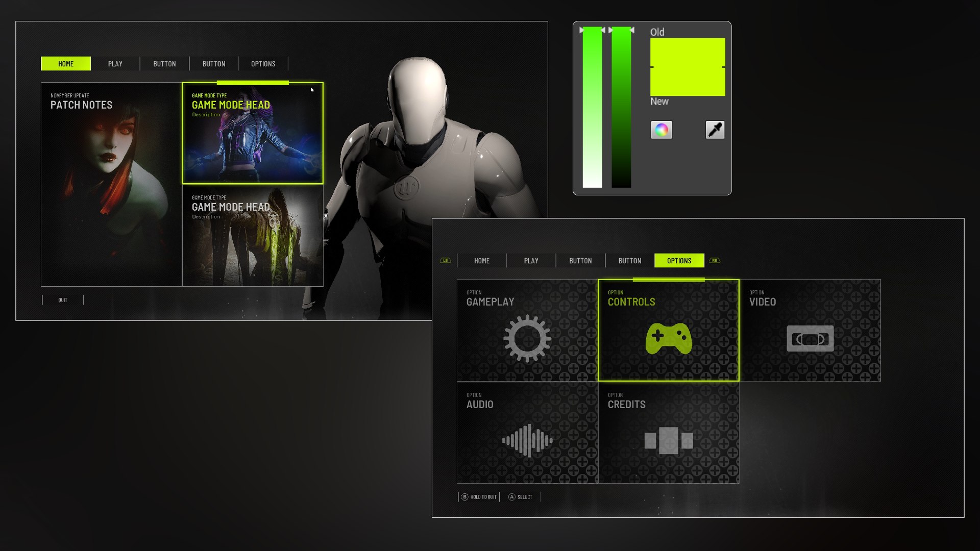This screenshot has height=551, width=980.
Task: Click the gear Gameplay icon
Action: tap(527, 338)
